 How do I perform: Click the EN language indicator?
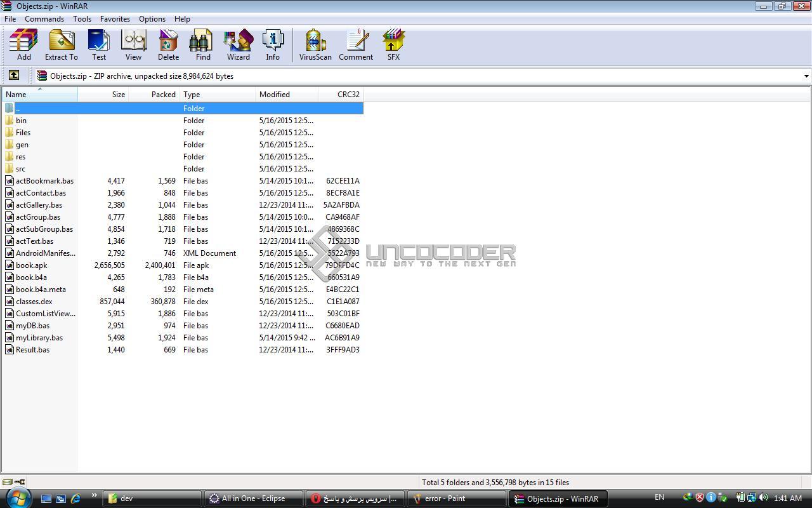[x=660, y=497]
